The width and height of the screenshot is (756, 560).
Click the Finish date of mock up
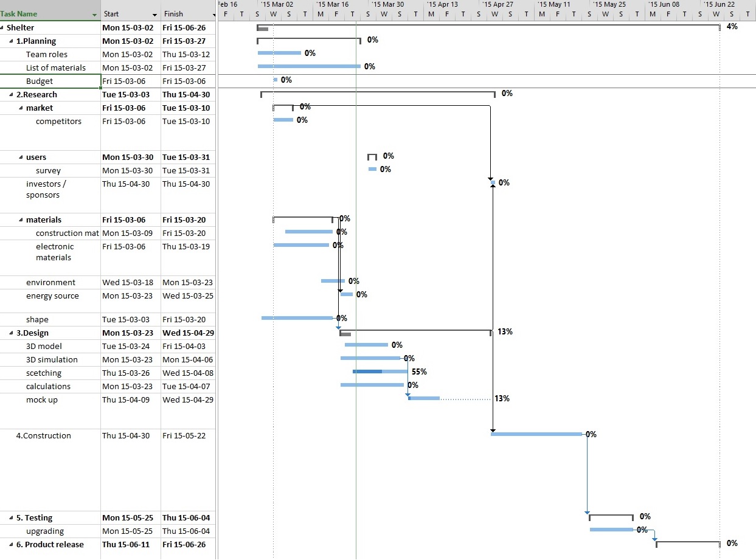(x=188, y=399)
